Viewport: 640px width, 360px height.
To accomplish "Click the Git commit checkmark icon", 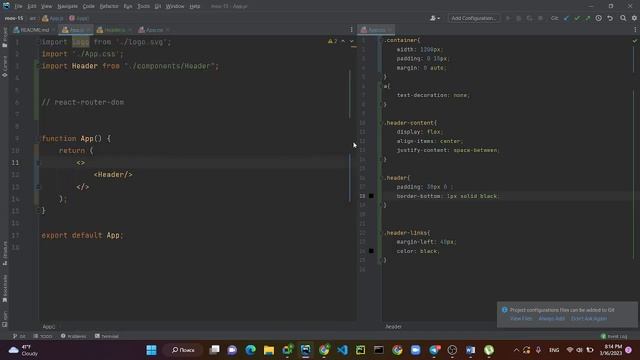I will tap(577, 18).
